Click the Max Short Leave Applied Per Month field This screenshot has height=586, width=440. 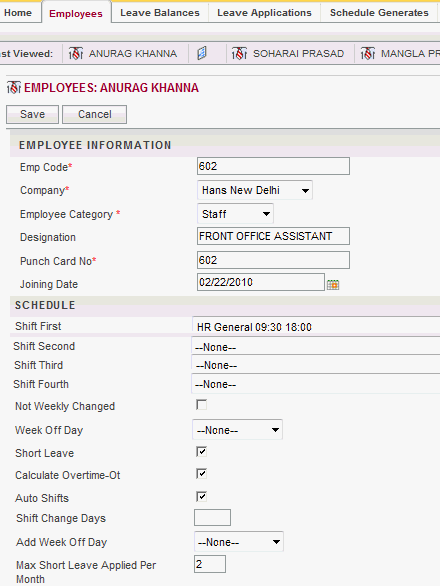click(210, 564)
